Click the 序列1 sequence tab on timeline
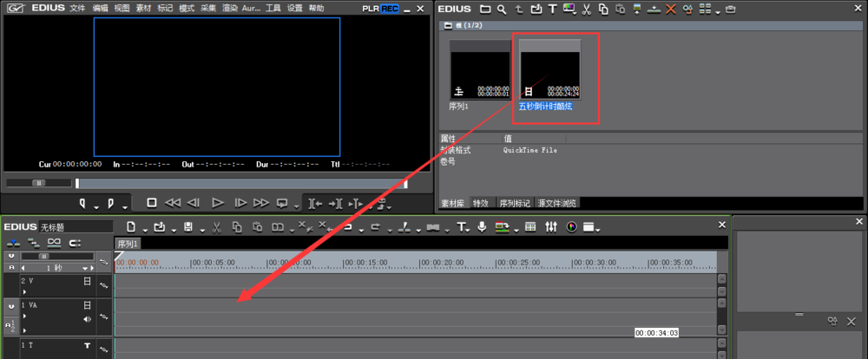Viewport: 868px width, 359px height. (x=128, y=245)
